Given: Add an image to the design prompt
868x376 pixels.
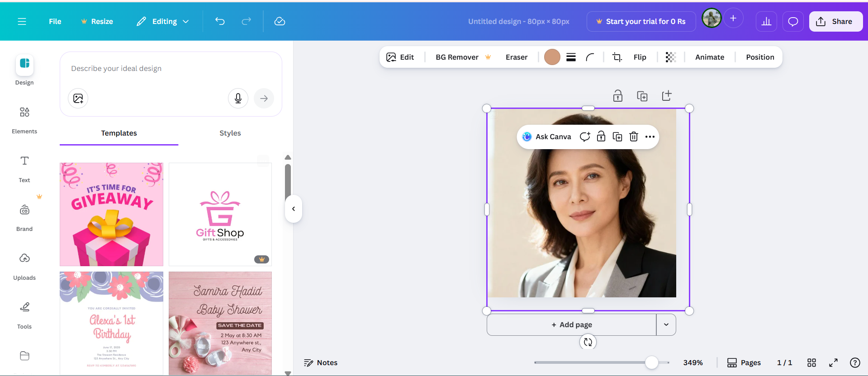Looking at the screenshot, I should click(78, 99).
